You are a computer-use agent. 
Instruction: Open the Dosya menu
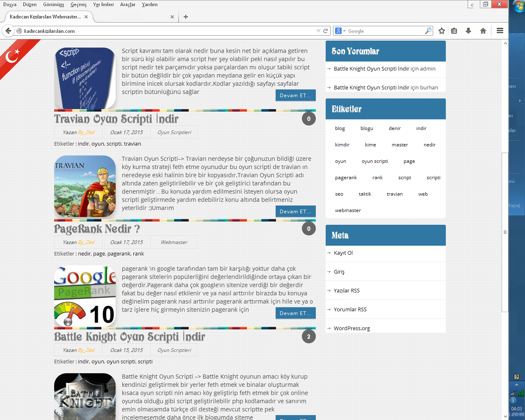[10, 5]
